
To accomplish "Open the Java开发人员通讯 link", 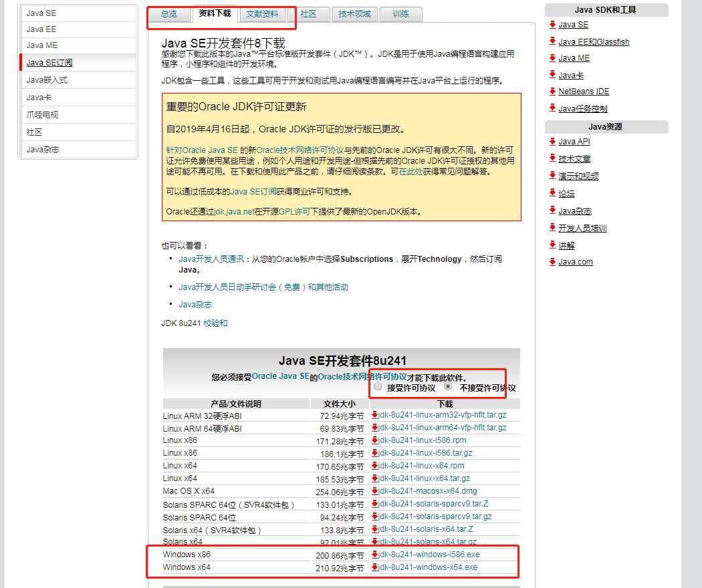I will coord(211,259).
